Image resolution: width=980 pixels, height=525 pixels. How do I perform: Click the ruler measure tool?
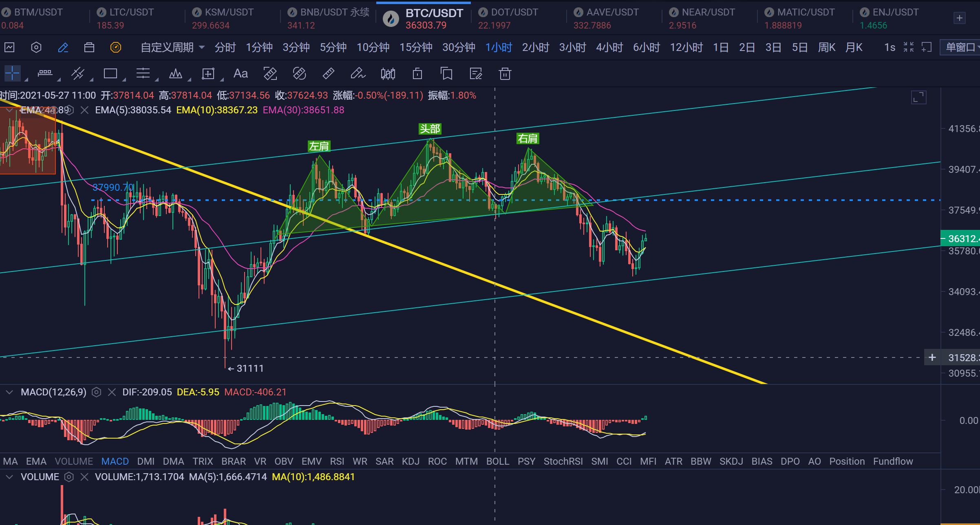click(328, 74)
